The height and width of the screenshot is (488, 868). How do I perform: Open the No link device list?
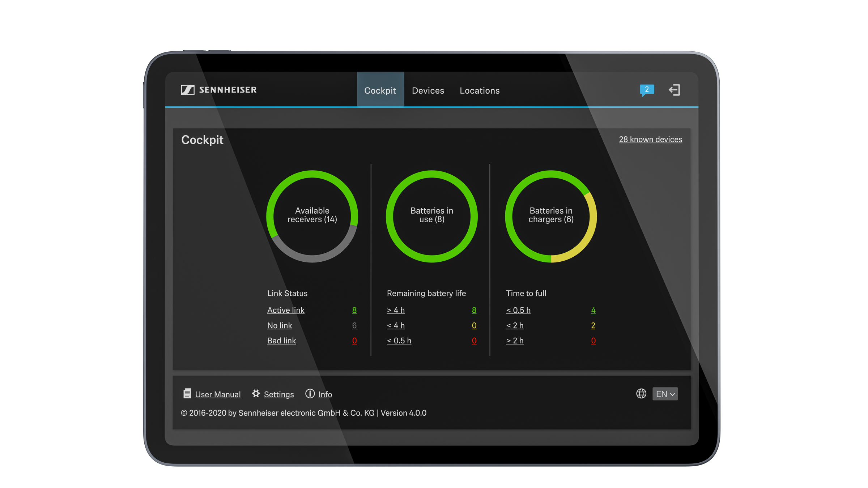(x=279, y=325)
